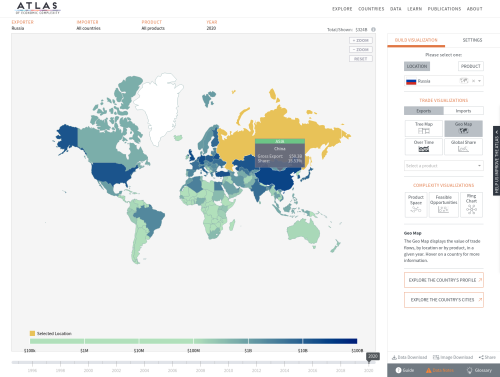Click the Image Download icon link

(453, 357)
